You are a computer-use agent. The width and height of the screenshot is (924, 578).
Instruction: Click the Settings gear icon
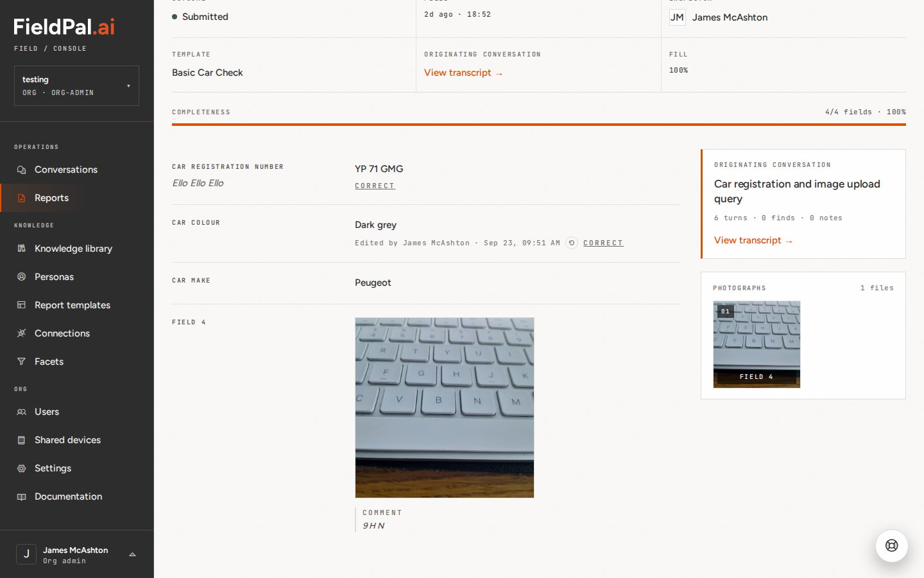pos(21,468)
